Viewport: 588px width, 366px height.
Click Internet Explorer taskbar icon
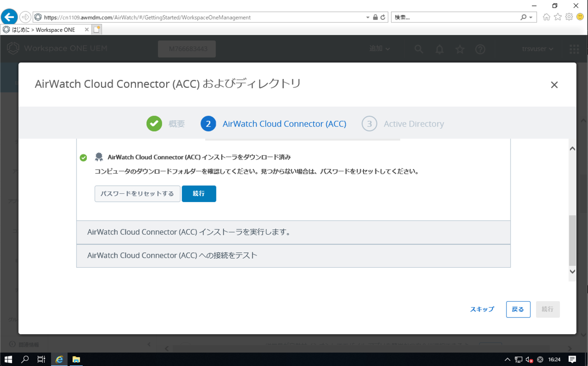tap(59, 359)
